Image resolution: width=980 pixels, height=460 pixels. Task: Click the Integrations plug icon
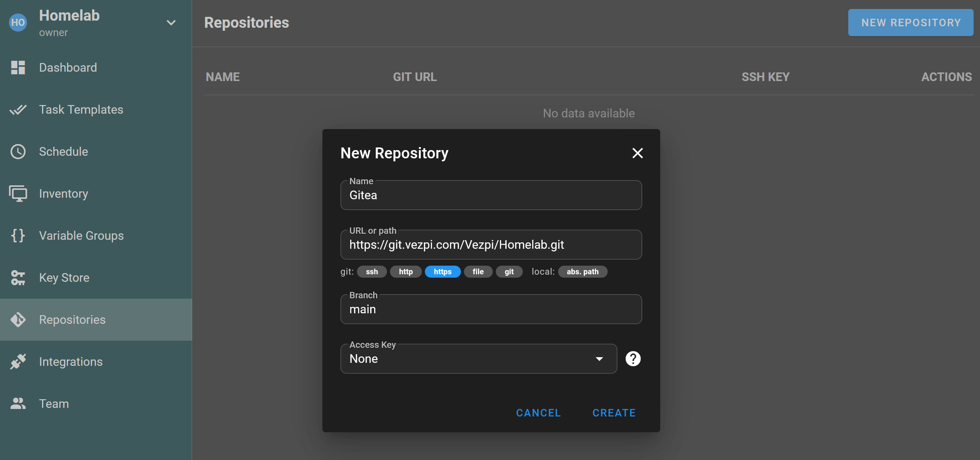click(x=18, y=362)
